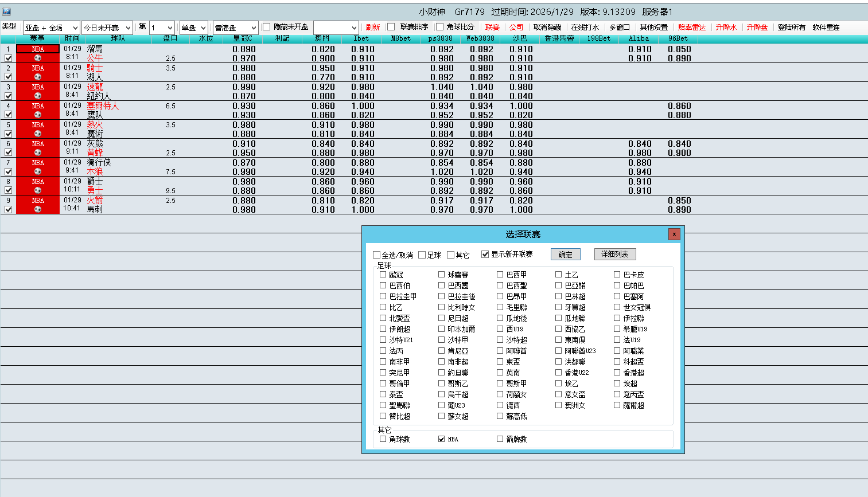Open the 公司 toolbar item
The width and height of the screenshot is (868, 497).
pos(516,27)
